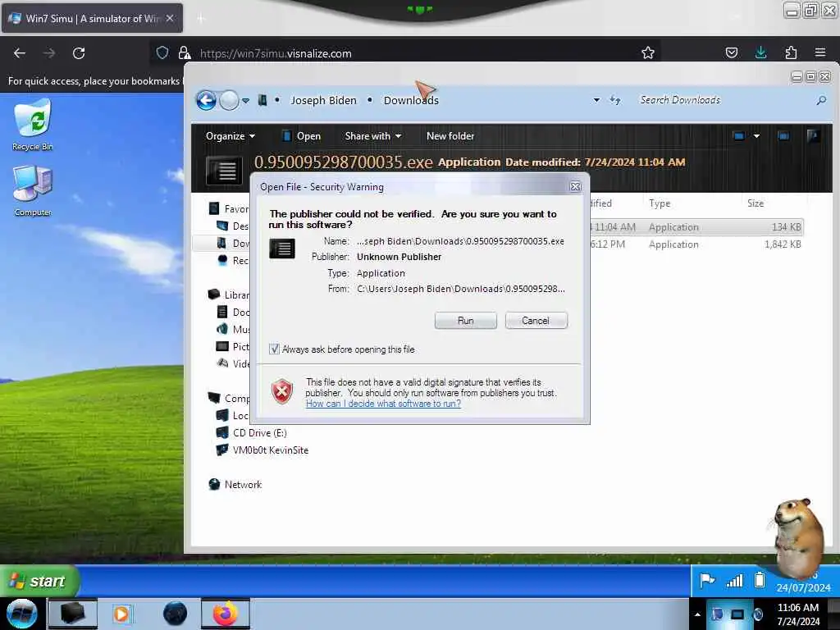The image size is (840, 630).
Task: Cancel the security warning dialog
Action: pos(536,321)
